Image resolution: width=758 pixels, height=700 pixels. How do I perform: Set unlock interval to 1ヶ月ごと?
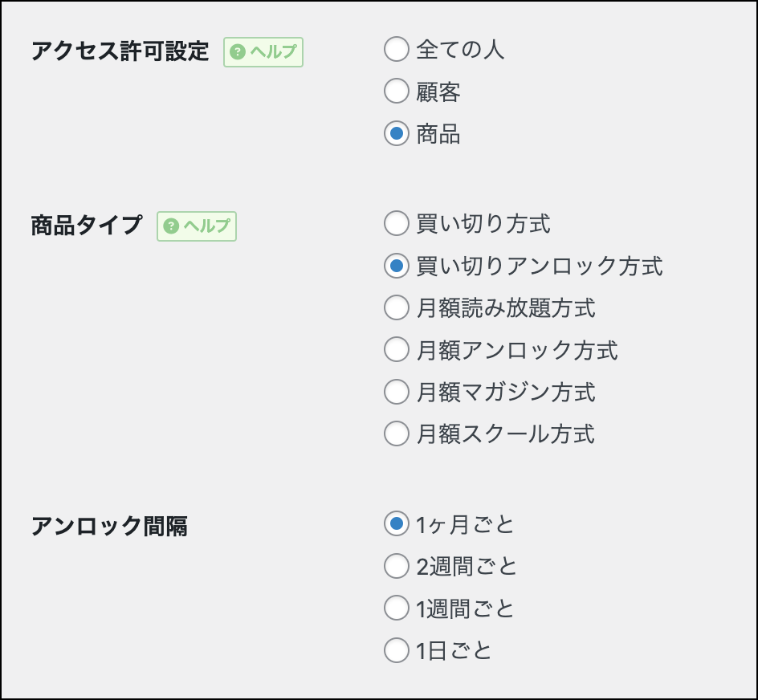pyautogui.click(x=397, y=524)
